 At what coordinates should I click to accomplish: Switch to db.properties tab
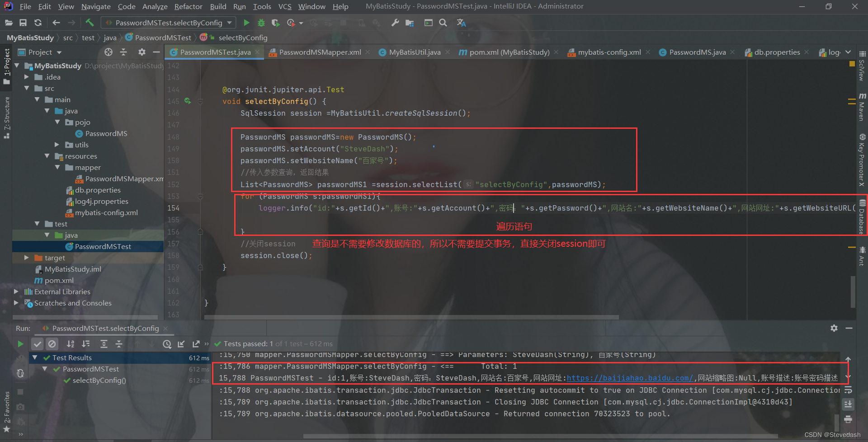tap(776, 52)
